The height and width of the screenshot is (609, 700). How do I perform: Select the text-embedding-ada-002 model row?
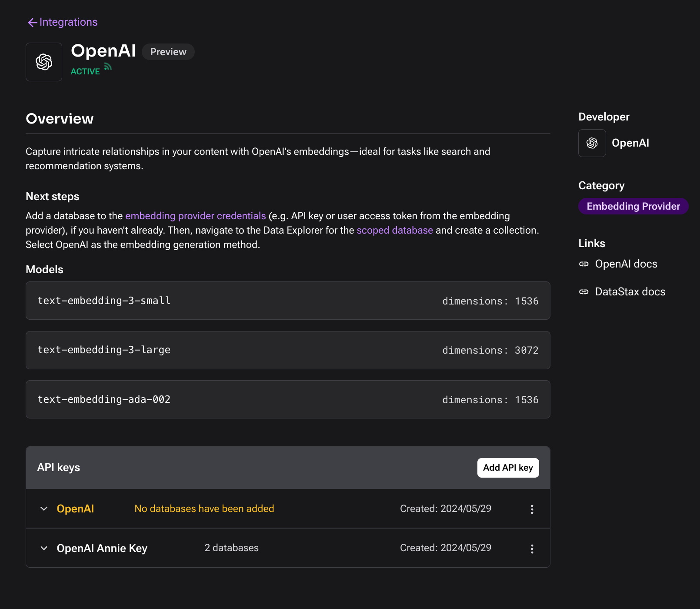point(287,399)
